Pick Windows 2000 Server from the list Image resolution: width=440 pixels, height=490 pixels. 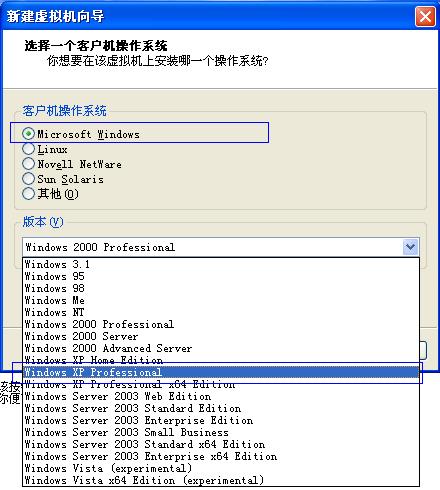(221, 336)
